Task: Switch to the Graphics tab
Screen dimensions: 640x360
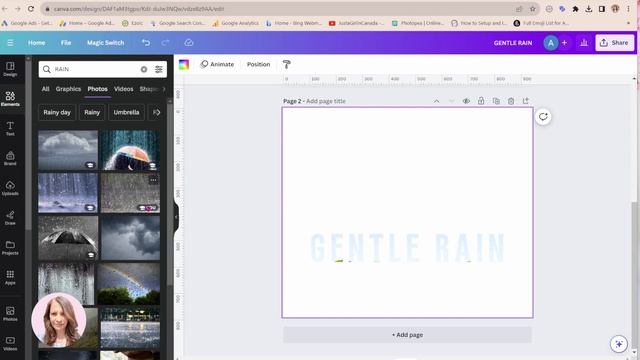Action: (x=68, y=89)
